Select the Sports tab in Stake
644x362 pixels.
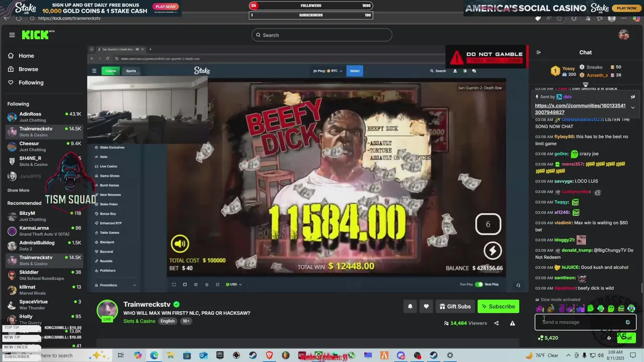131,71
